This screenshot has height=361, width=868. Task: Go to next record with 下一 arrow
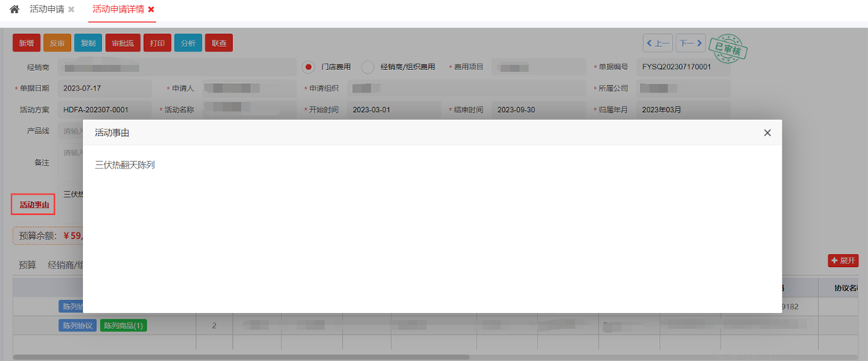click(690, 43)
